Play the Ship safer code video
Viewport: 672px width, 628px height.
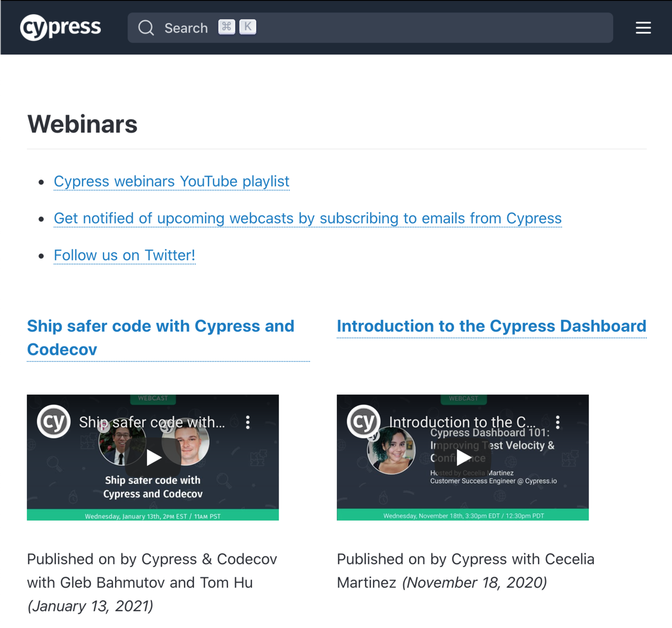(x=153, y=457)
